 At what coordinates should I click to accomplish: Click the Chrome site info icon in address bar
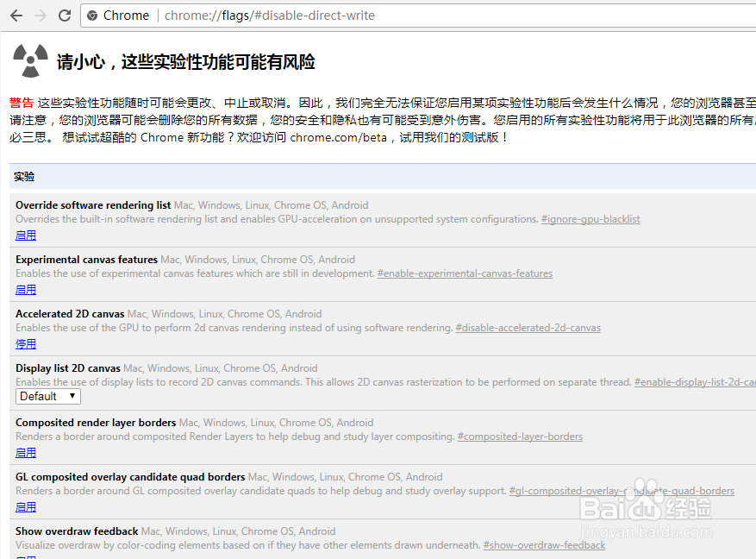coord(92,16)
